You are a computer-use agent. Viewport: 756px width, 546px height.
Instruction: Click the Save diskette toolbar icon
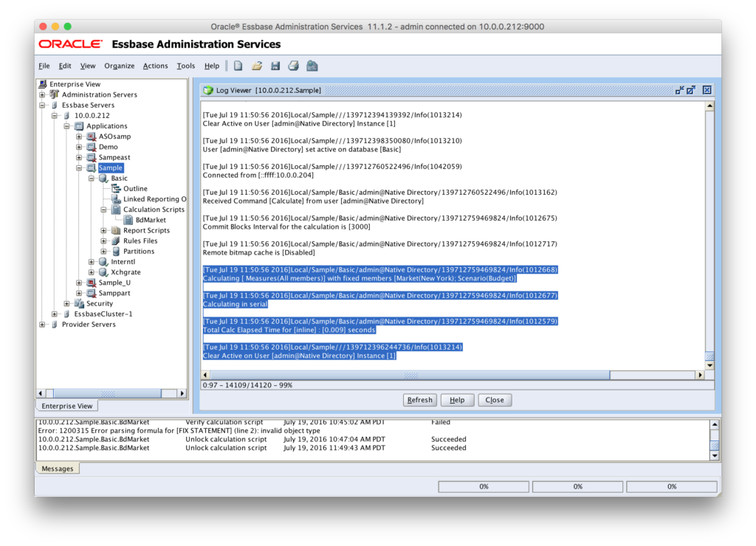click(x=275, y=66)
